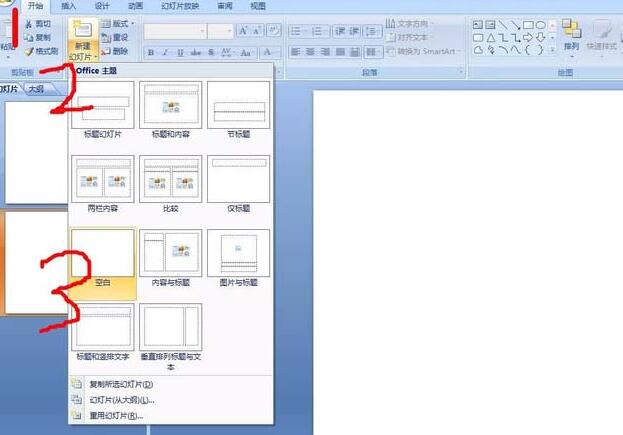
Task: Open the font name combo box
Action: coord(175,31)
